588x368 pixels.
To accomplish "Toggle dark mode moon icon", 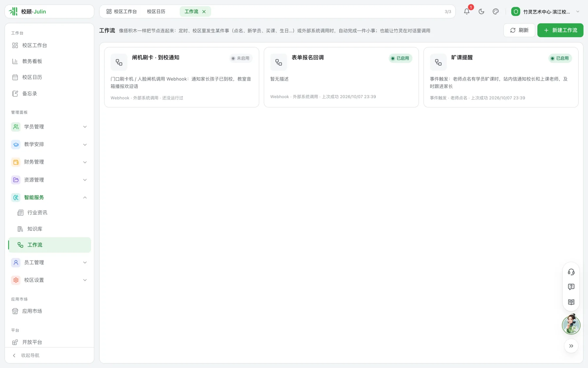I will (x=481, y=11).
